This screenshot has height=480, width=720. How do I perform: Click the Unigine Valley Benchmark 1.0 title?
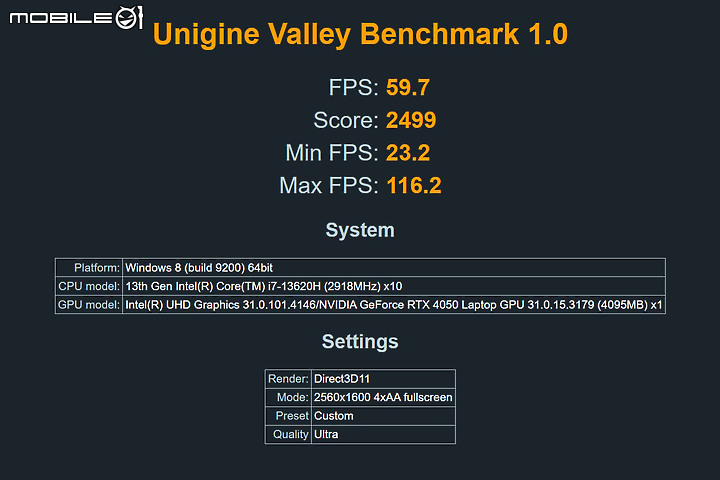(x=360, y=34)
